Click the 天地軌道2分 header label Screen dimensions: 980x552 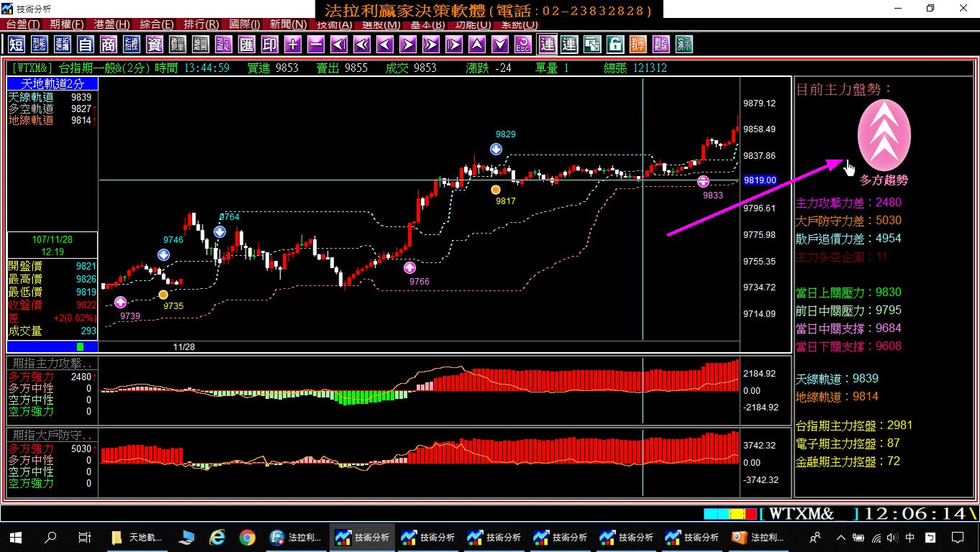click(52, 84)
